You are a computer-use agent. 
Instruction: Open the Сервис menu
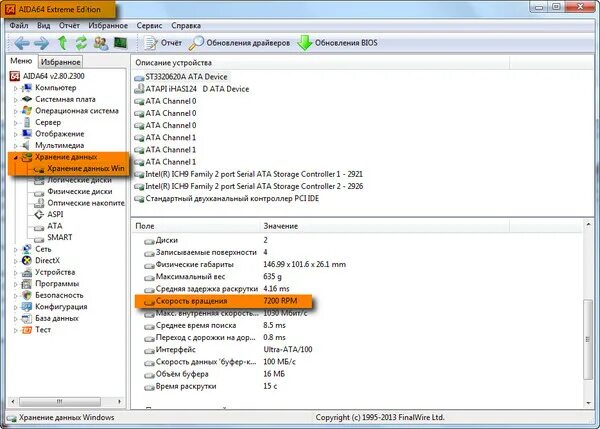[149, 26]
